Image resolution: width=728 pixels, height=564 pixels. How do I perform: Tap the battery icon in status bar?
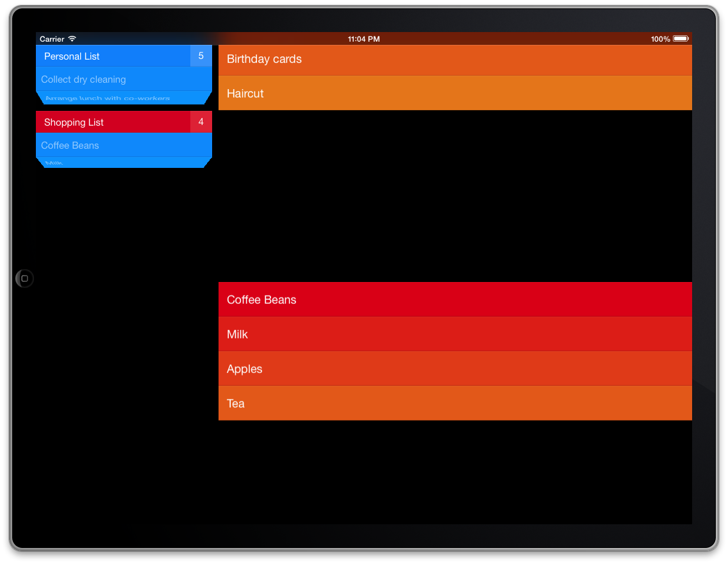pos(681,39)
